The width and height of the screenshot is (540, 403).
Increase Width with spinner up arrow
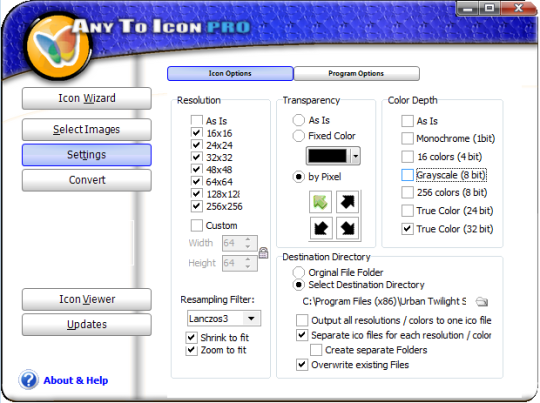248,239
